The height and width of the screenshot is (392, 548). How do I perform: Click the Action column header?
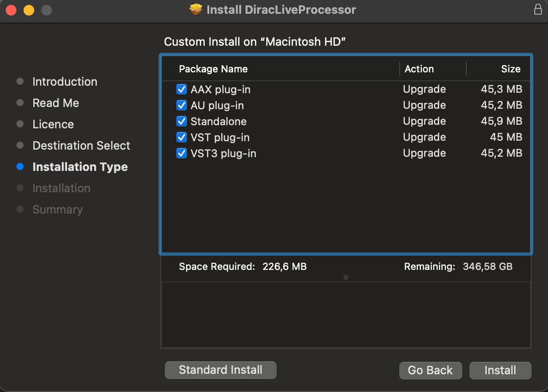pos(419,69)
